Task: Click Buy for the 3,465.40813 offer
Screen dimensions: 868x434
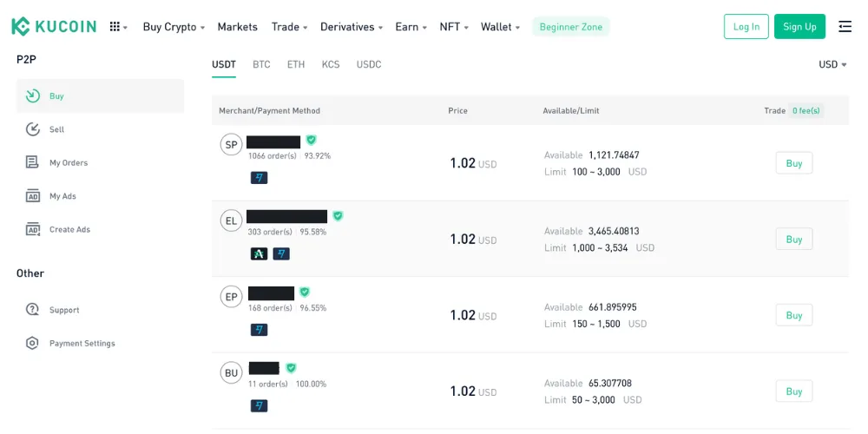Action: coord(793,239)
